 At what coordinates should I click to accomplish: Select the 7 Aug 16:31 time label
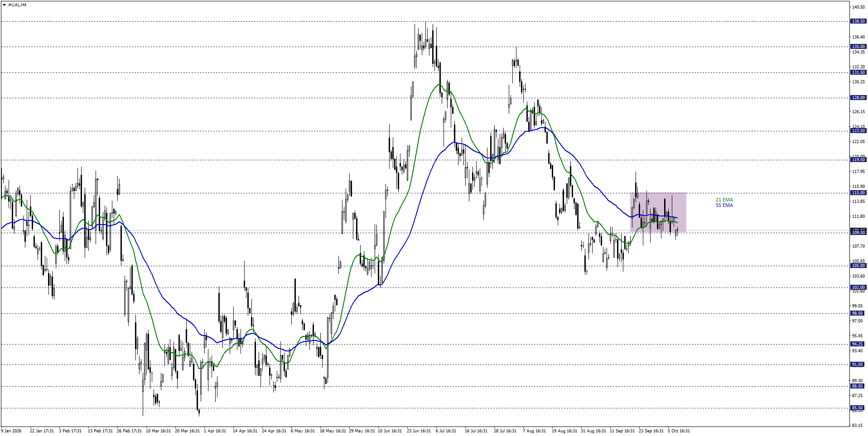click(x=534, y=431)
